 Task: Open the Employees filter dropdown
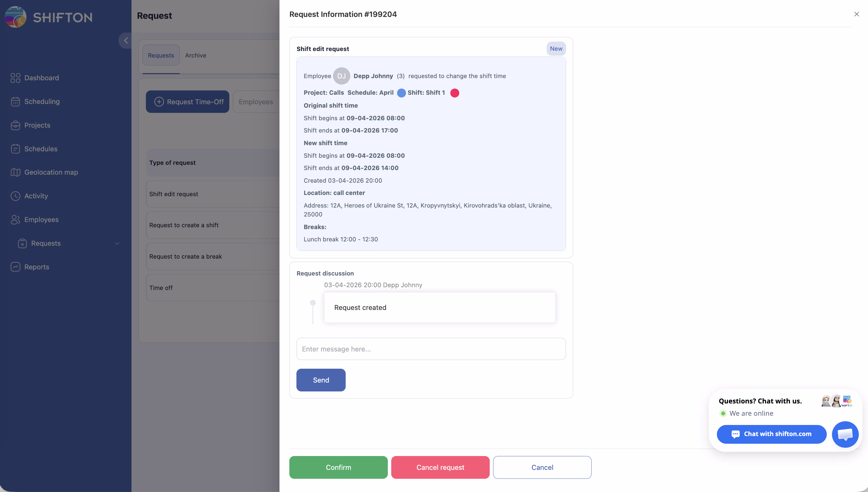click(x=256, y=102)
